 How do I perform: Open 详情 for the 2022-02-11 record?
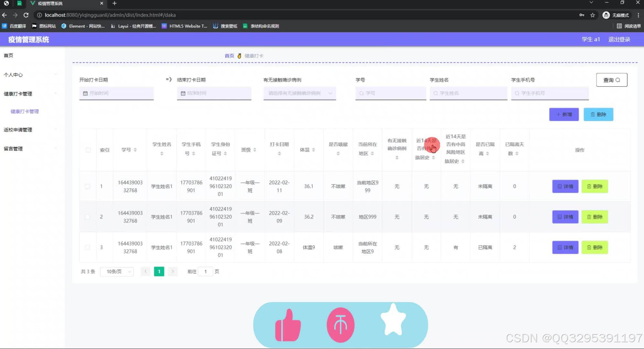[x=565, y=186]
